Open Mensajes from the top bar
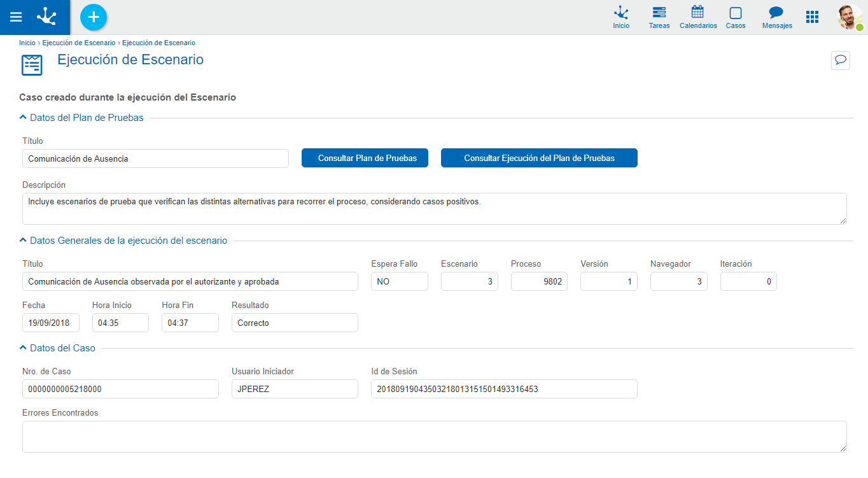 777,17
